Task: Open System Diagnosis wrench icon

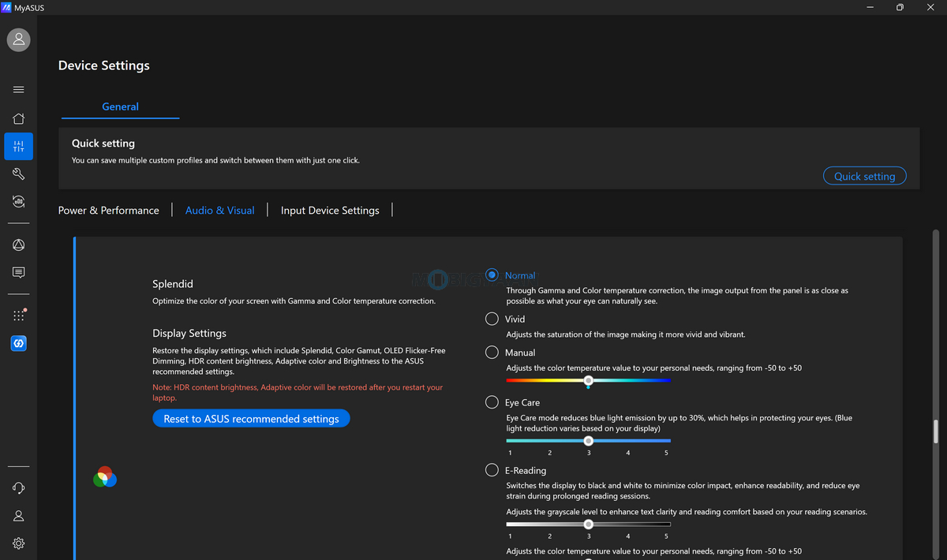Action: pyautogui.click(x=19, y=174)
